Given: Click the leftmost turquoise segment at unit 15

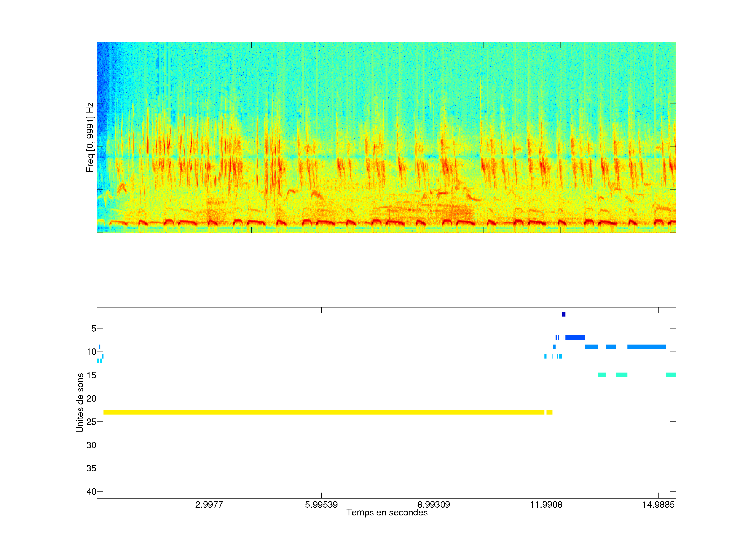Looking at the screenshot, I should (601, 375).
